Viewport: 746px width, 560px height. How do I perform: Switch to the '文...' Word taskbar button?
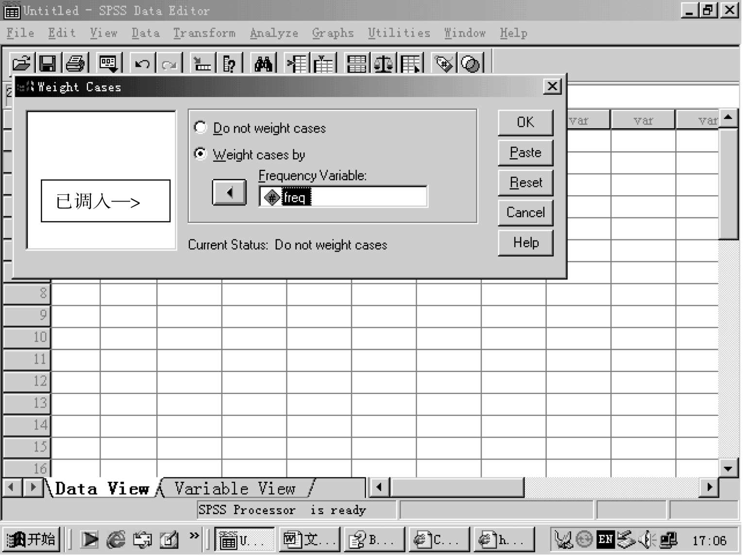pyautogui.click(x=311, y=539)
